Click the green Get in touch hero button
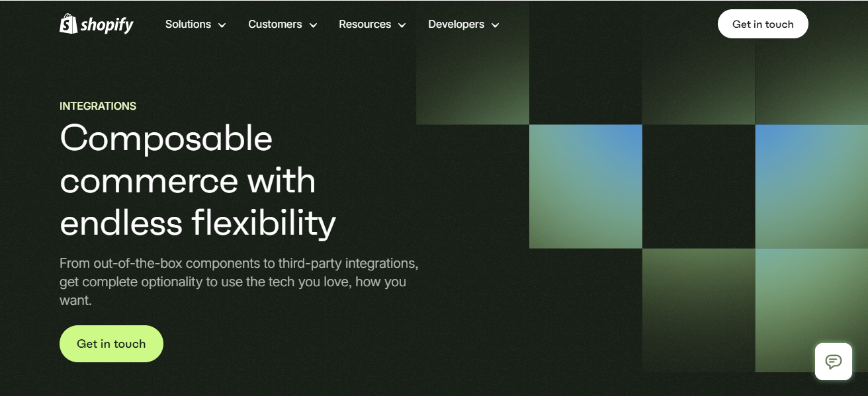 click(111, 343)
